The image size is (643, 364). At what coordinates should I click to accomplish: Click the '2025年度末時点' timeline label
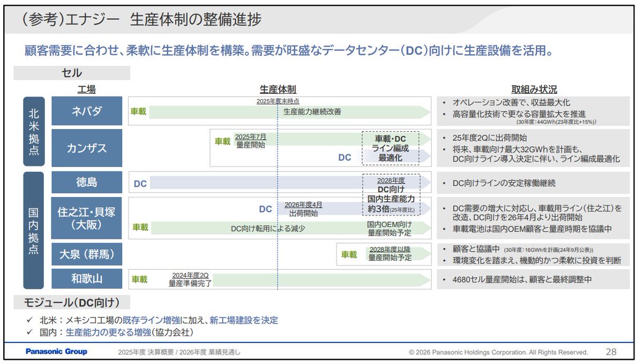(278, 101)
